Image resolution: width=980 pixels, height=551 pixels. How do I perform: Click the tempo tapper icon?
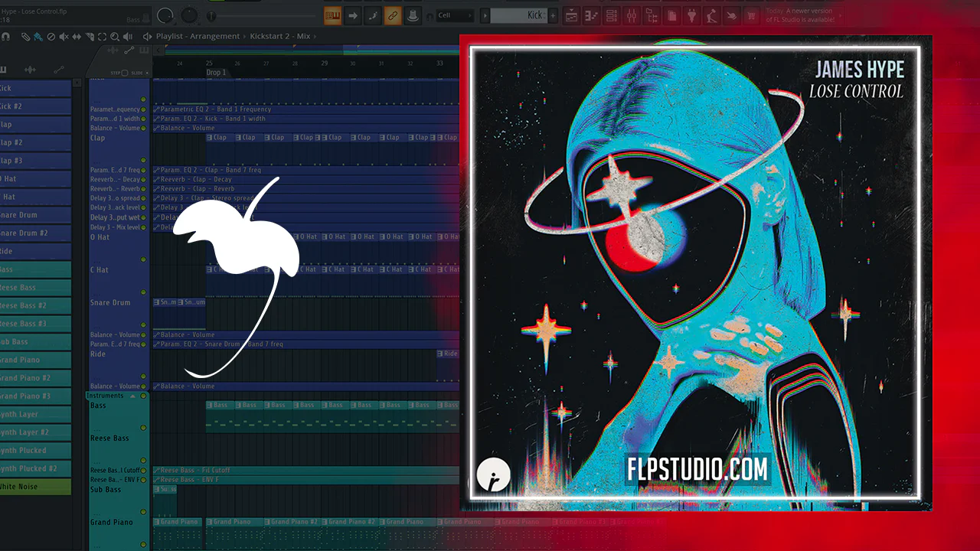point(711,15)
